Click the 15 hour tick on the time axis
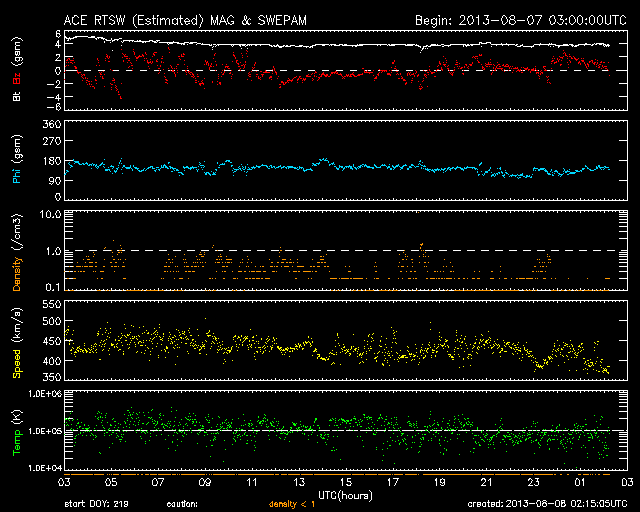Viewport: 640px width, 512px height. pyautogui.click(x=346, y=482)
